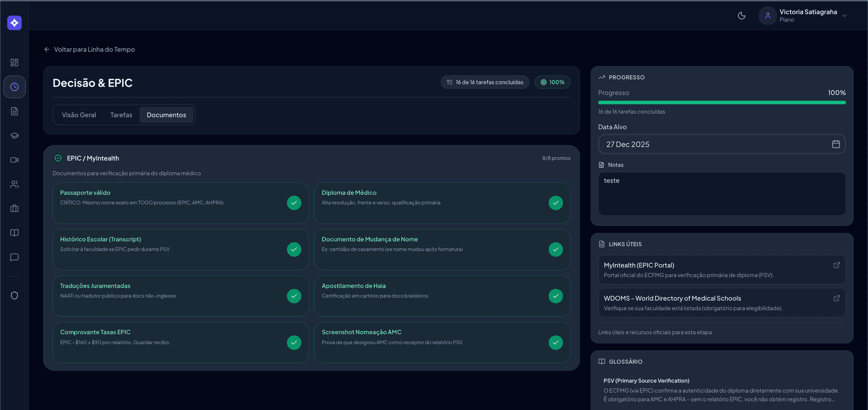Toggle the Diploma de Médico completion check
868x410 pixels.
click(556, 203)
